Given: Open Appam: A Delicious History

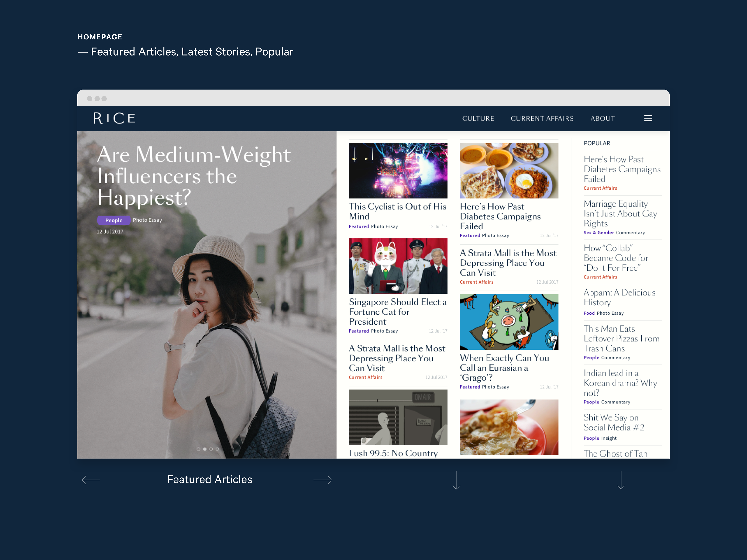Looking at the screenshot, I should tap(619, 297).
